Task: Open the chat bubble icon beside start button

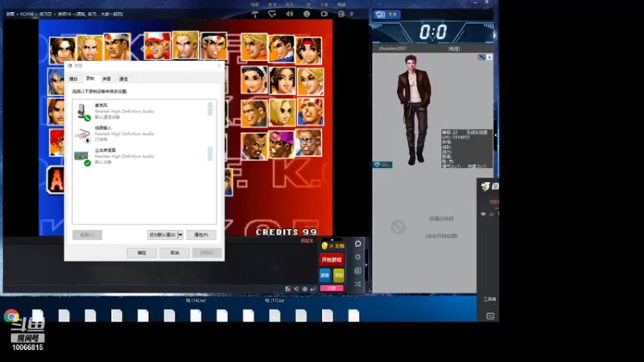Action: 357,244
